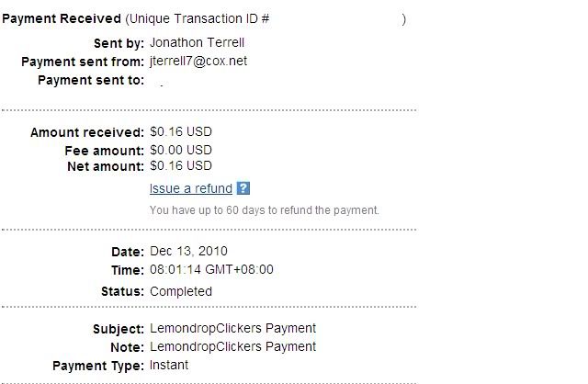
Task: Click the Status label
Action: pyautogui.click(x=122, y=292)
